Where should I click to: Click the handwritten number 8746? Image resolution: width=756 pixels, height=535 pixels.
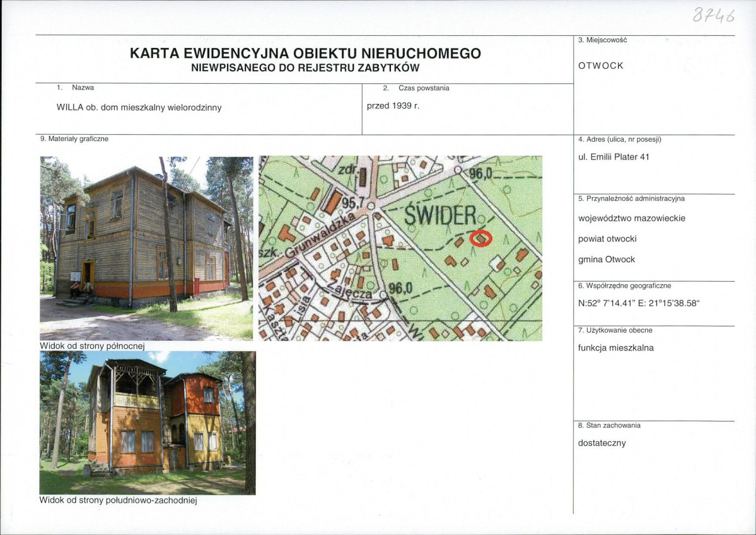point(714,16)
